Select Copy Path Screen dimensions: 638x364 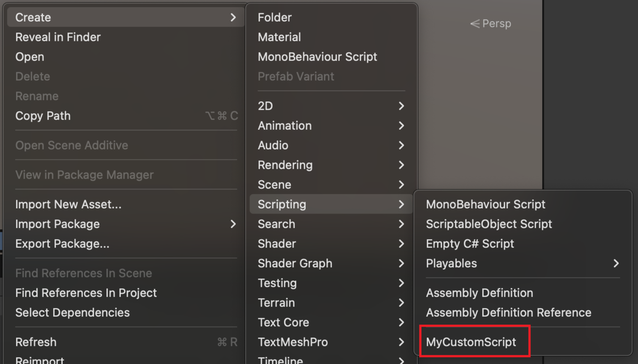point(43,116)
